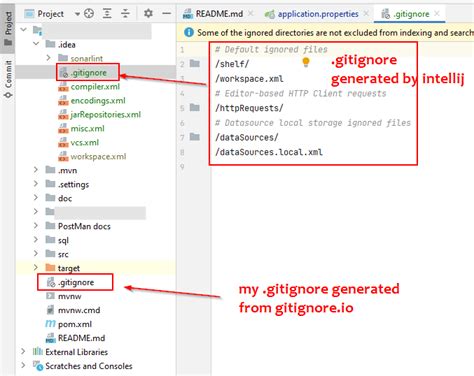
Task: Hide the Project panel with minus icon
Action: click(167, 14)
